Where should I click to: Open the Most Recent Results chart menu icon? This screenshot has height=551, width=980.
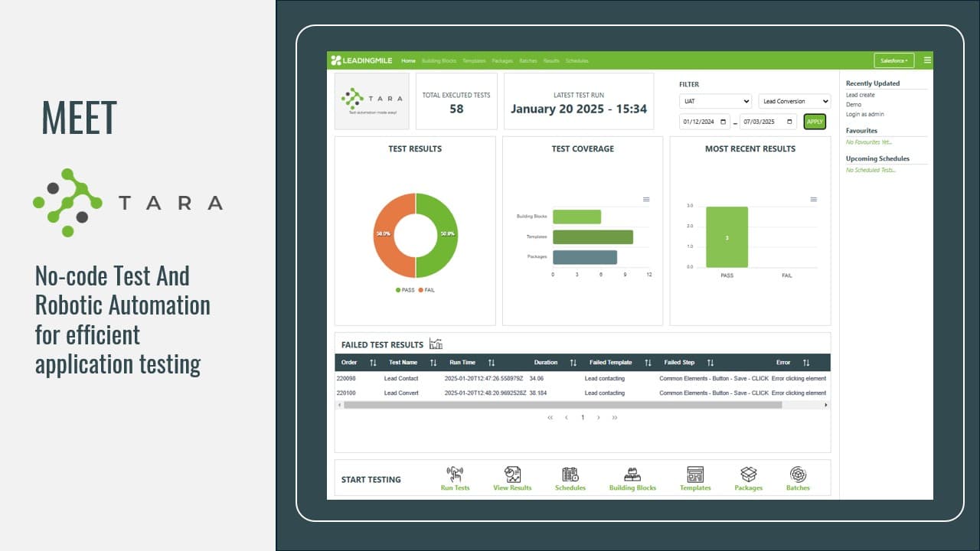[814, 199]
